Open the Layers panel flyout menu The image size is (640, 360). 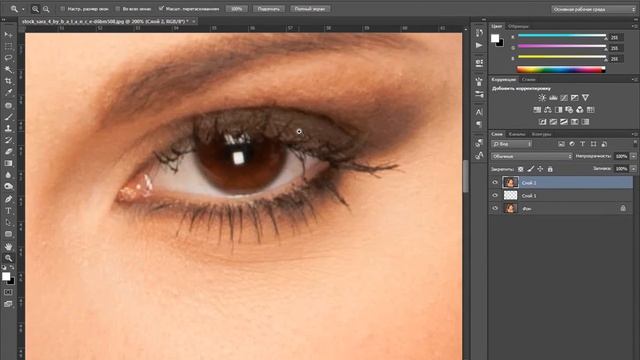(635, 134)
